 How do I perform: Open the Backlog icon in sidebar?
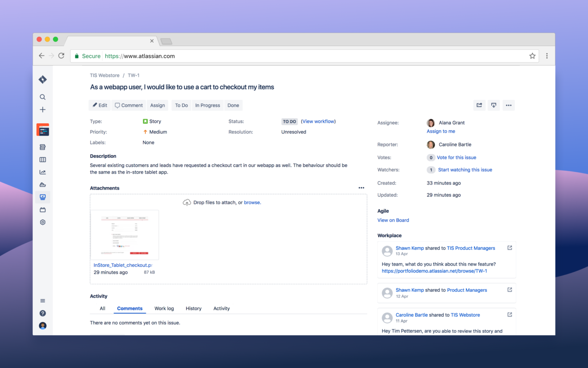(43, 147)
